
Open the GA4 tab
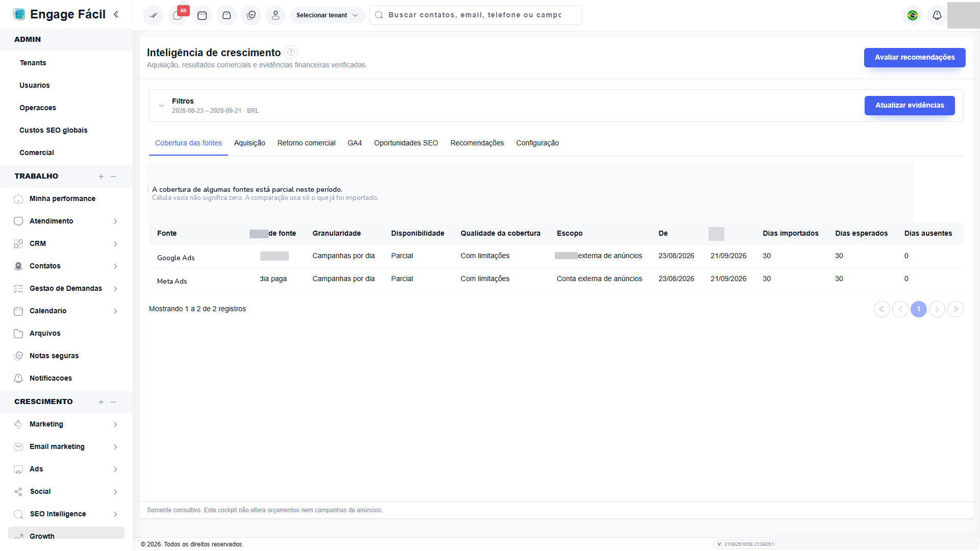coord(355,143)
